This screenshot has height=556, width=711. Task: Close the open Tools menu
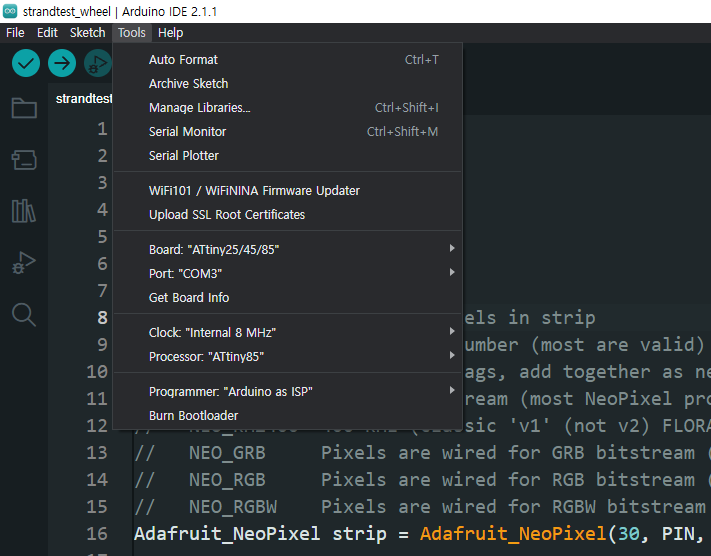[131, 33]
